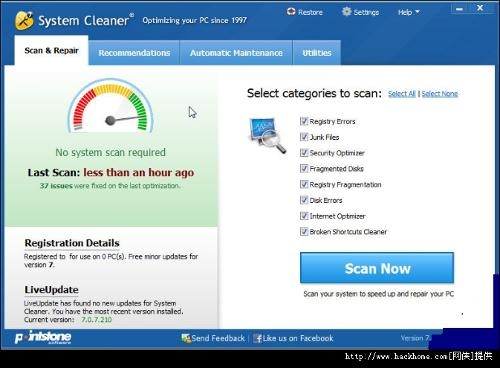The image size is (500, 368).
Task: Click the System Cleaner logo icon
Action: [x=24, y=21]
